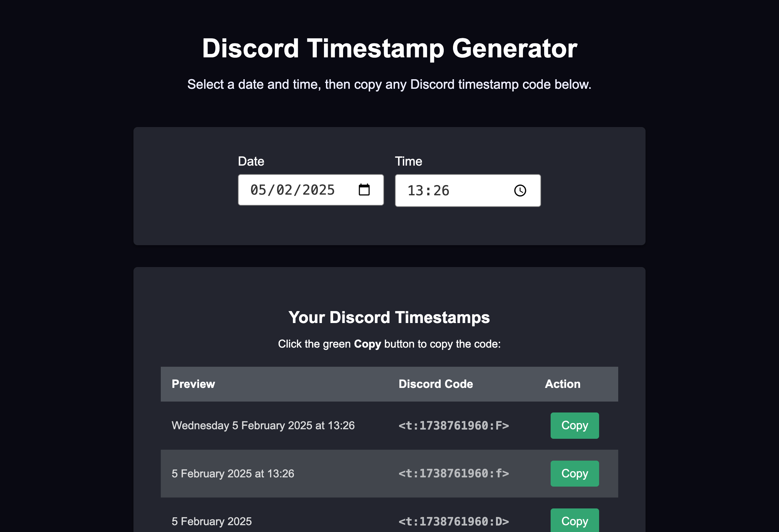Image resolution: width=779 pixels, height=532 pixels.
Task: Click the Date input showing 05/02/2025
Action: point(311,190)
